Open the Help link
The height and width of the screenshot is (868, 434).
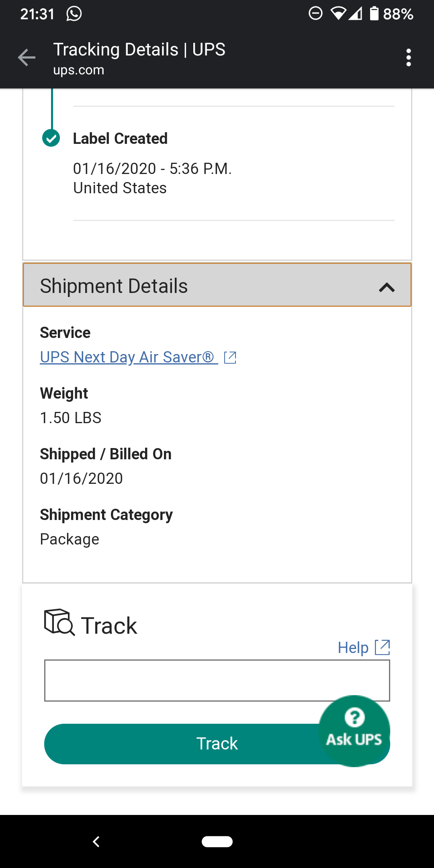click(x=353, y=647)
